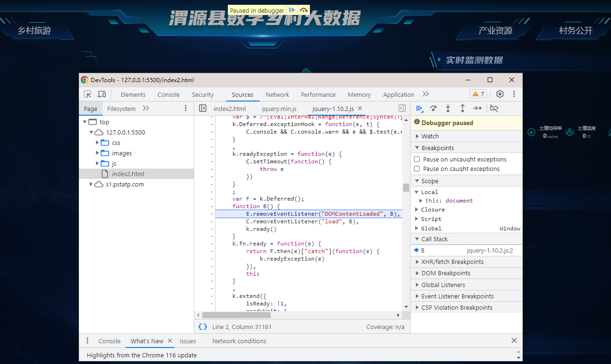Expand the js folder in tree
The height and width of the screenshot is (364, 611).
98,164
